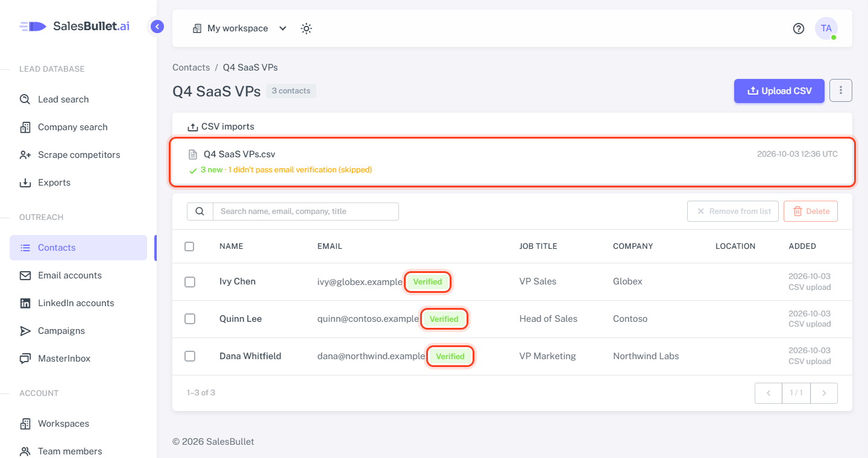Click the LinkedIn accounts logo icon
868x458 pixels.
click(25, 303)
